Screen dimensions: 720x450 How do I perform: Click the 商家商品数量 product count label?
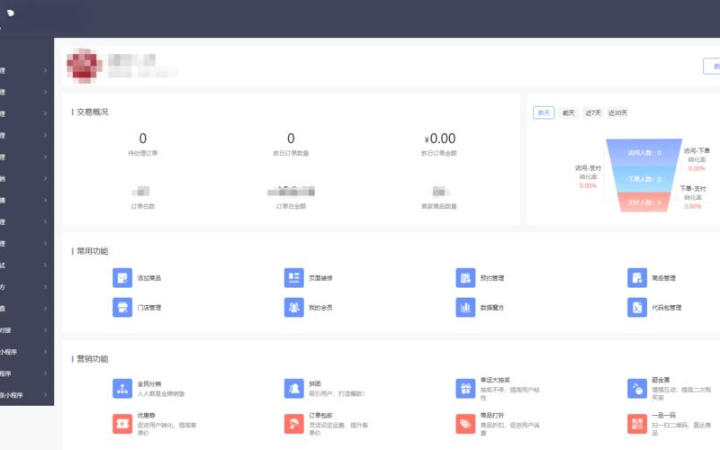pos(439,206)
